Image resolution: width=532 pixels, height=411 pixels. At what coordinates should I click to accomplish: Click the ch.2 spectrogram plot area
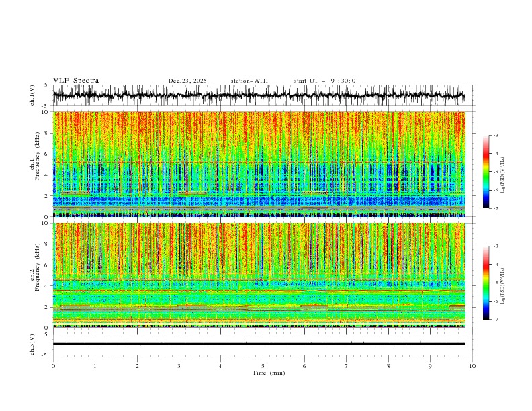tap(259, 275)
